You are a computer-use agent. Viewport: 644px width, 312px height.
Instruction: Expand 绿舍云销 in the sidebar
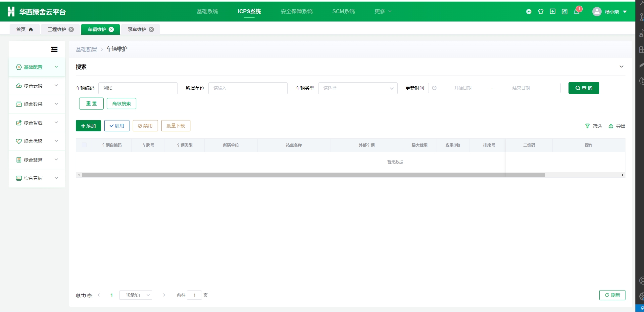pos(37,86)
